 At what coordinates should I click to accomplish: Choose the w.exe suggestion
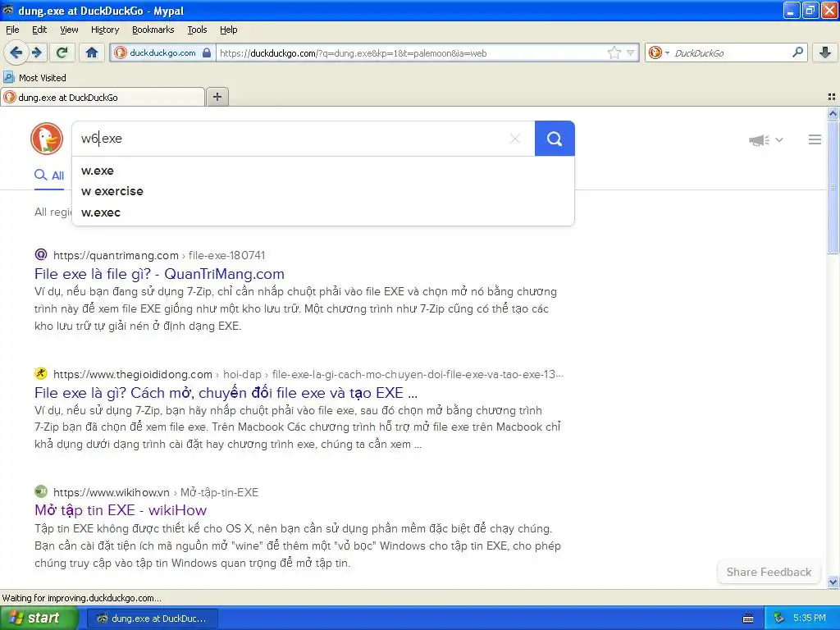pyautogui.click(x=323, y=171)
